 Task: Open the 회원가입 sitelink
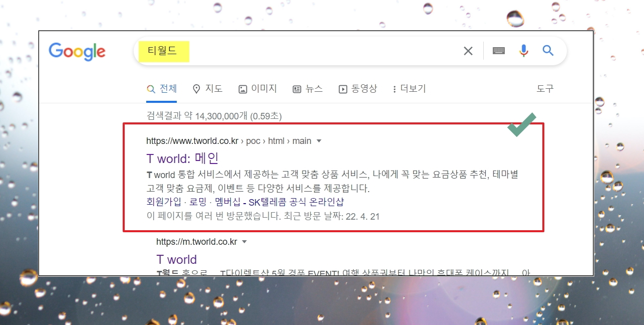click(x=164, y=202)
